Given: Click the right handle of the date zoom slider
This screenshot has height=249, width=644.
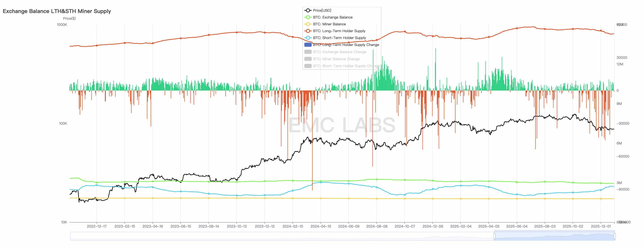Looking at the screenshot, I should click(615, 236).
